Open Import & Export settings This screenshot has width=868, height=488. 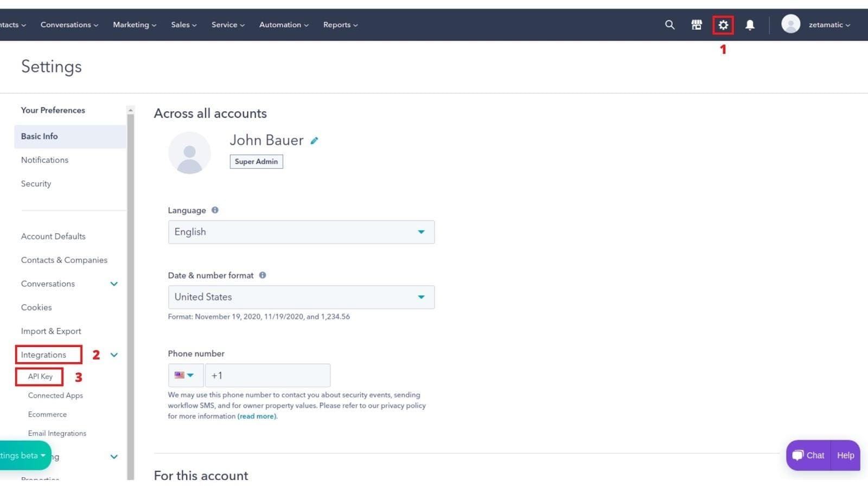point(51,331)
